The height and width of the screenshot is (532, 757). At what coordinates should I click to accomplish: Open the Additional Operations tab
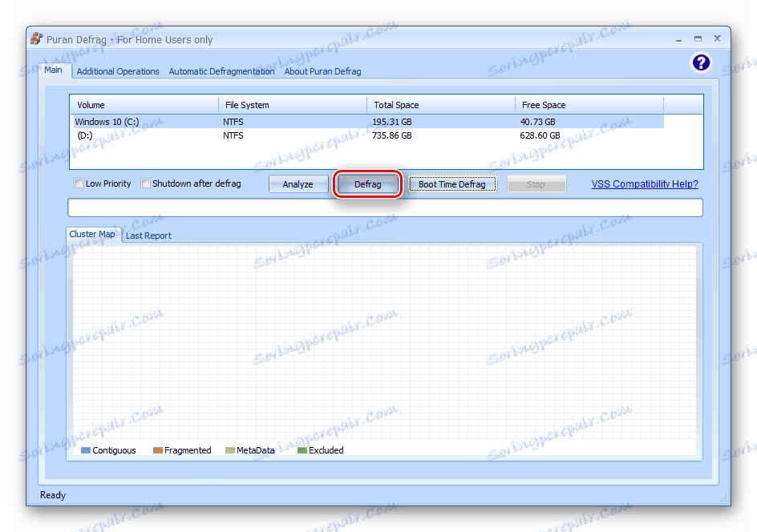118,71
